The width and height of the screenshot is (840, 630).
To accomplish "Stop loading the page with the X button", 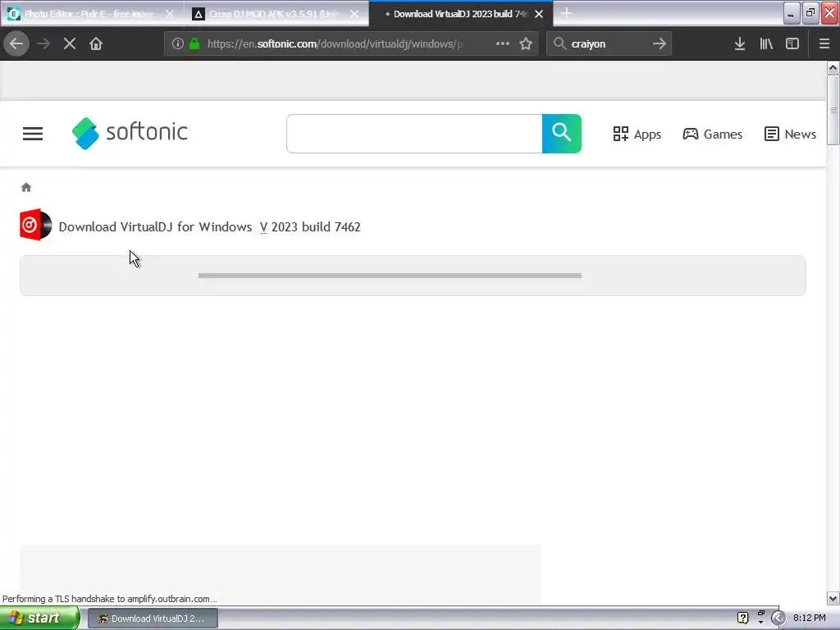I will tap(70, 43).
